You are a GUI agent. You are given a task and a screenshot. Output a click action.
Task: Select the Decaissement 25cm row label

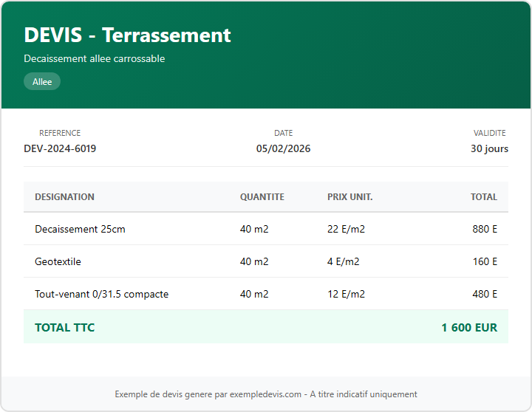tap(80, 229)
